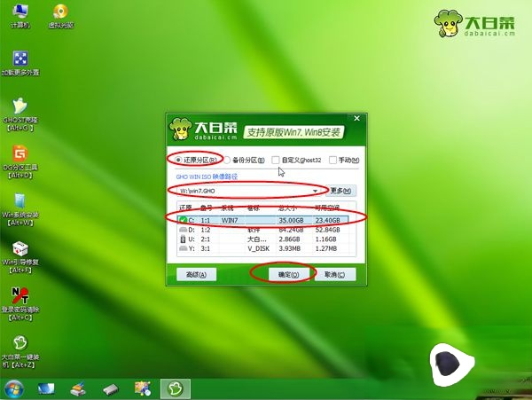Click the 大白... volume label cell

point(257,239)
